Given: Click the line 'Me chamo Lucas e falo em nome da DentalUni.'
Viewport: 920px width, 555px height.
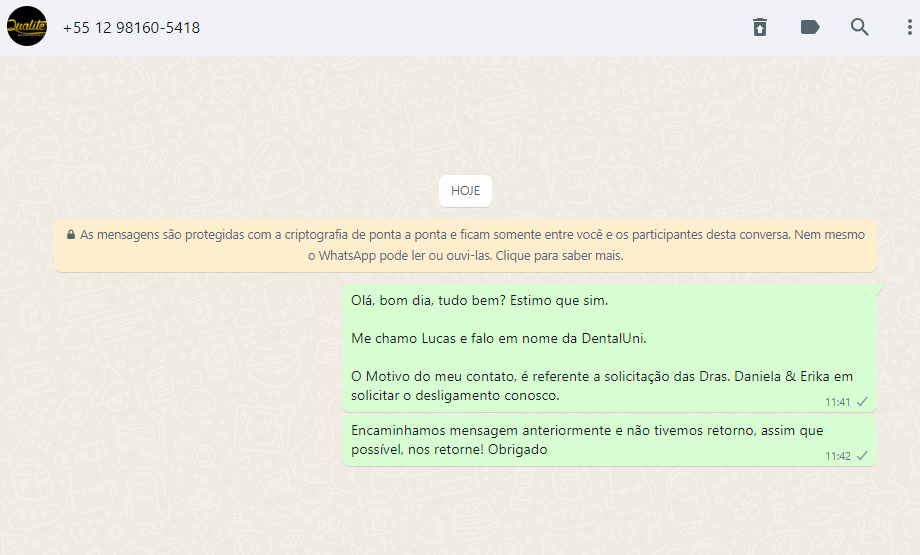Looking at the screenshot, I should pos(499,339).
